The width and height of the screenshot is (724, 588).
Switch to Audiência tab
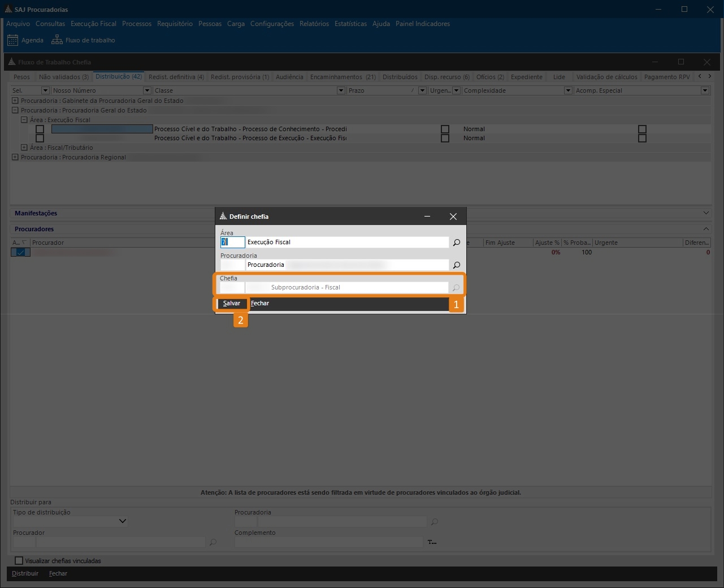289,77
